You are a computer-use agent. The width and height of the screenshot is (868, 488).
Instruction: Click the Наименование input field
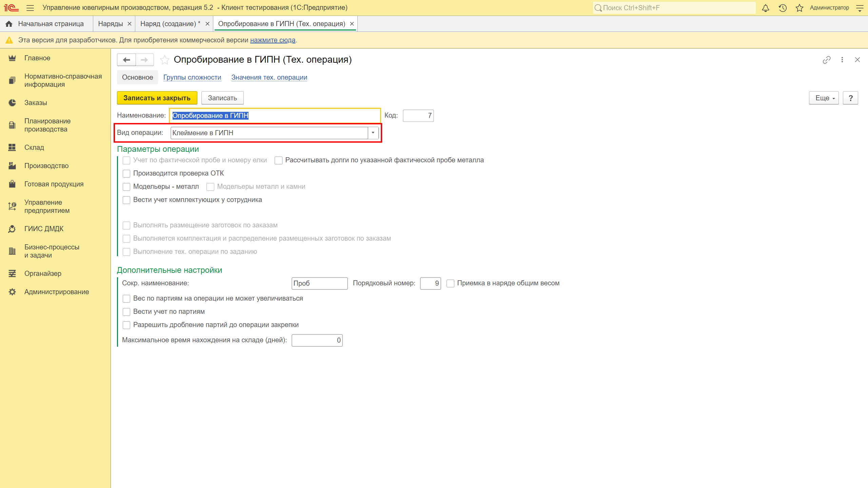[x=275, y=116]
